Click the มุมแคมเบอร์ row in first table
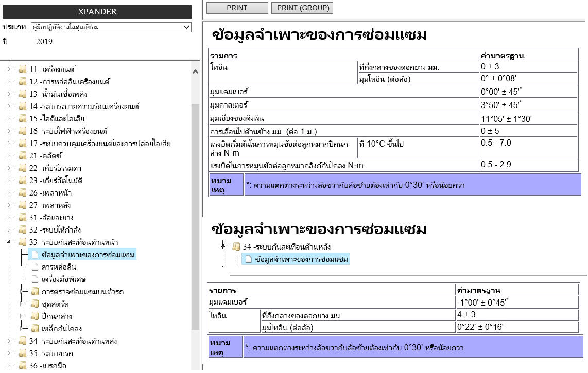Viewport: 588px width, 373px height. [393, 92]
